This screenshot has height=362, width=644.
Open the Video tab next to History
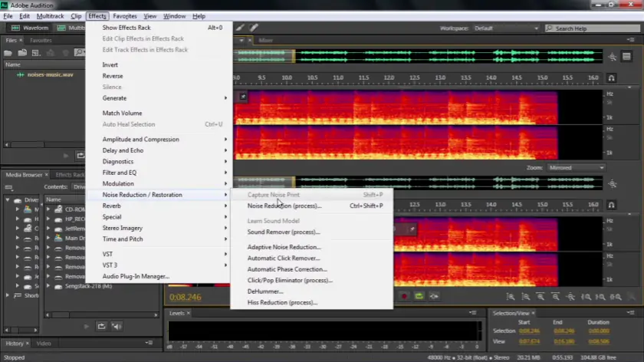(x=44, y=343)
